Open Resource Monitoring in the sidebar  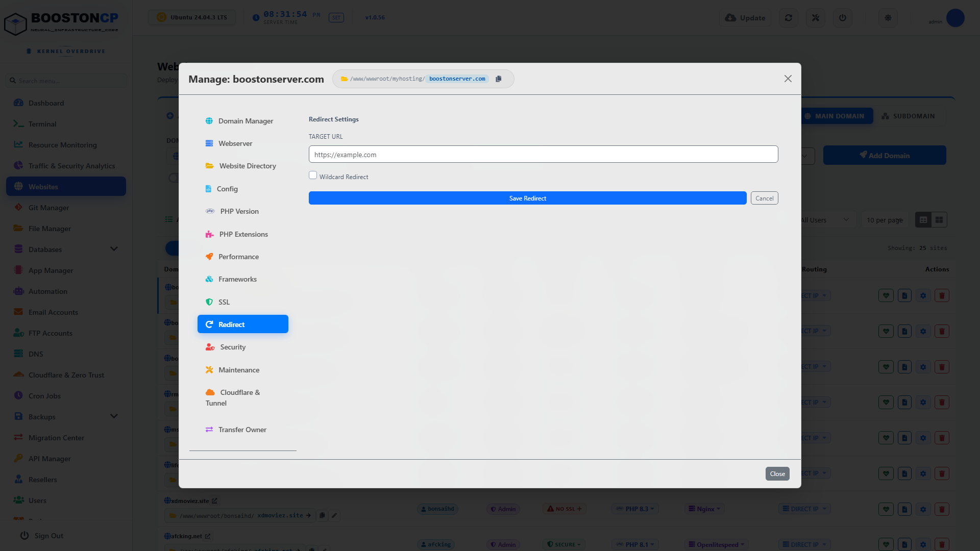point(66,145)
